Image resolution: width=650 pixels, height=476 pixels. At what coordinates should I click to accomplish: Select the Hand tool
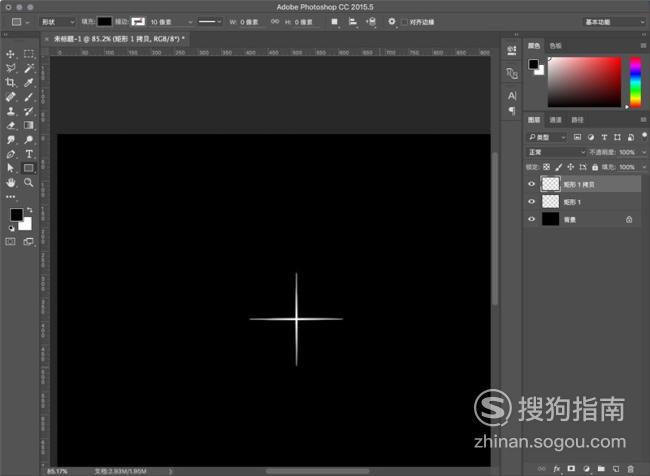pyautogui.click(x=10, y=182)
